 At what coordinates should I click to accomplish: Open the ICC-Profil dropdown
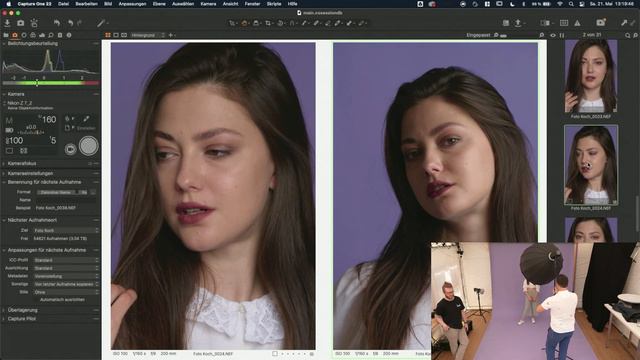coord(66,260)
